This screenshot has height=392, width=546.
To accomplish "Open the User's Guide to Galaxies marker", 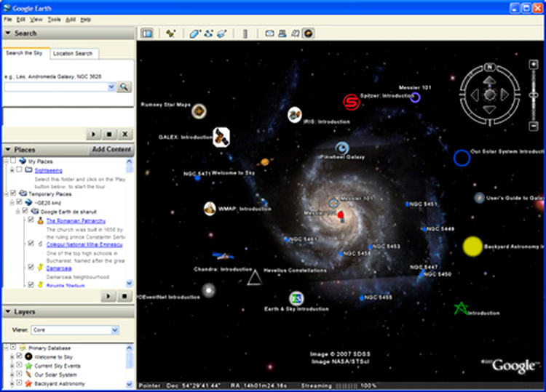I will click(480, 198).
